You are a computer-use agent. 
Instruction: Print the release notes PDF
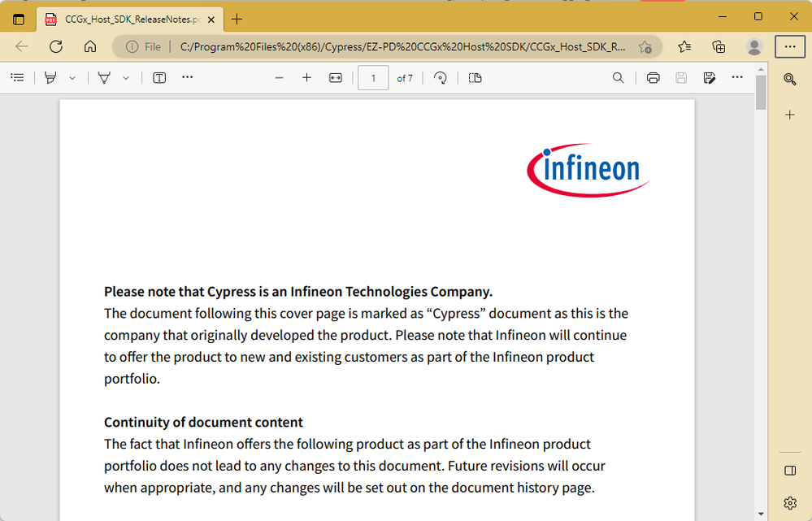click(x=653, y=77)
